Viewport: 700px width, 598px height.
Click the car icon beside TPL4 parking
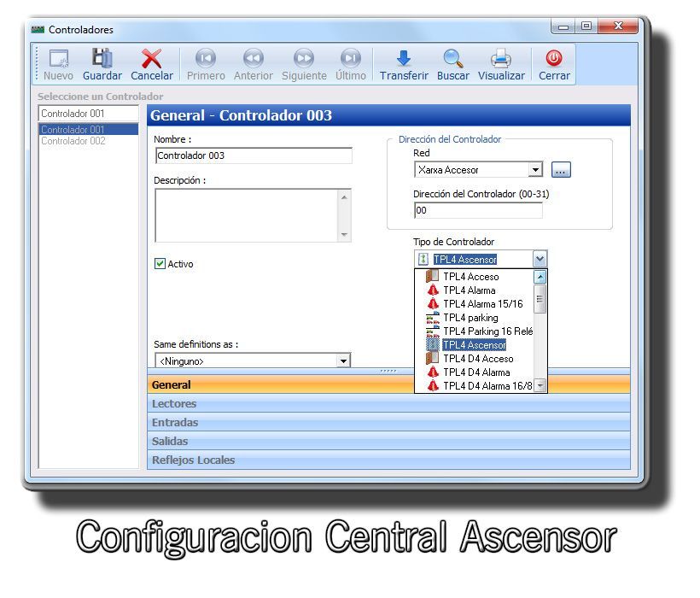(x=433, y=318)
